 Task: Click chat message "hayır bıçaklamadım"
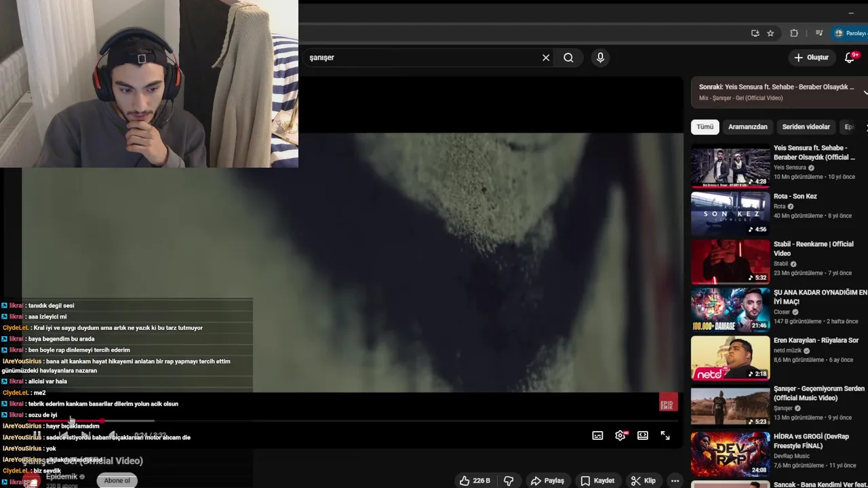(73, 426)
